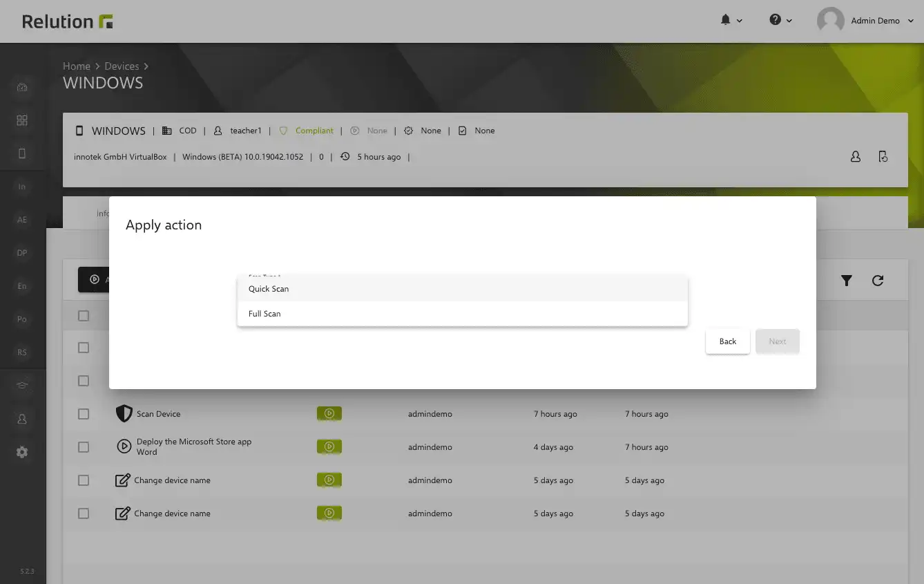Open the settings gear in sidebar
Viewport: 924px width, 584px height.
(22, 452)
